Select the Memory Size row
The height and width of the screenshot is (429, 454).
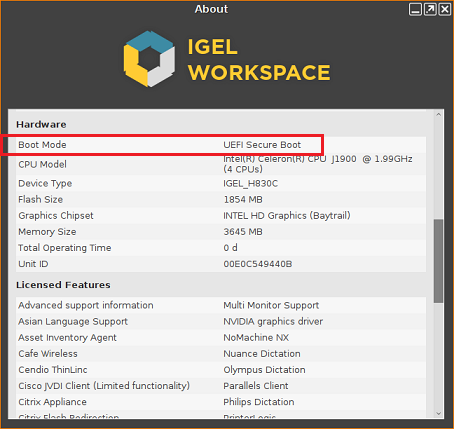221,232
